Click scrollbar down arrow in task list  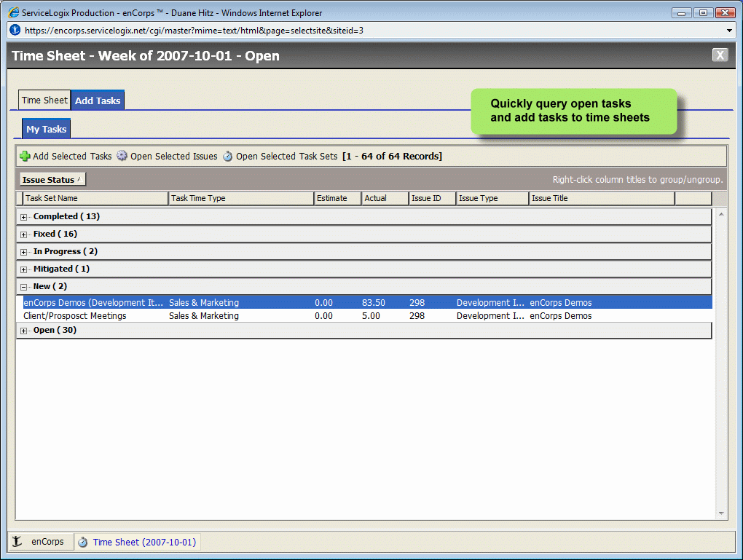click(x=720, y=513)
